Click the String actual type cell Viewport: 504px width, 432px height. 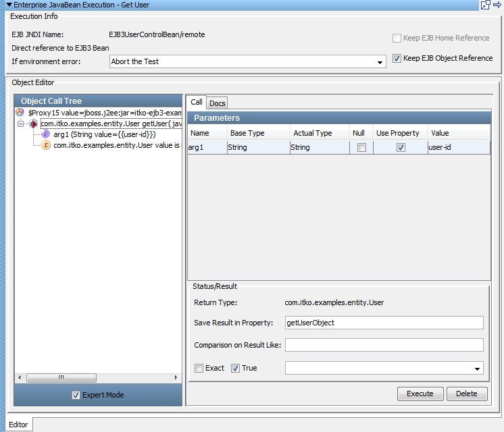[x=320, y=147]
